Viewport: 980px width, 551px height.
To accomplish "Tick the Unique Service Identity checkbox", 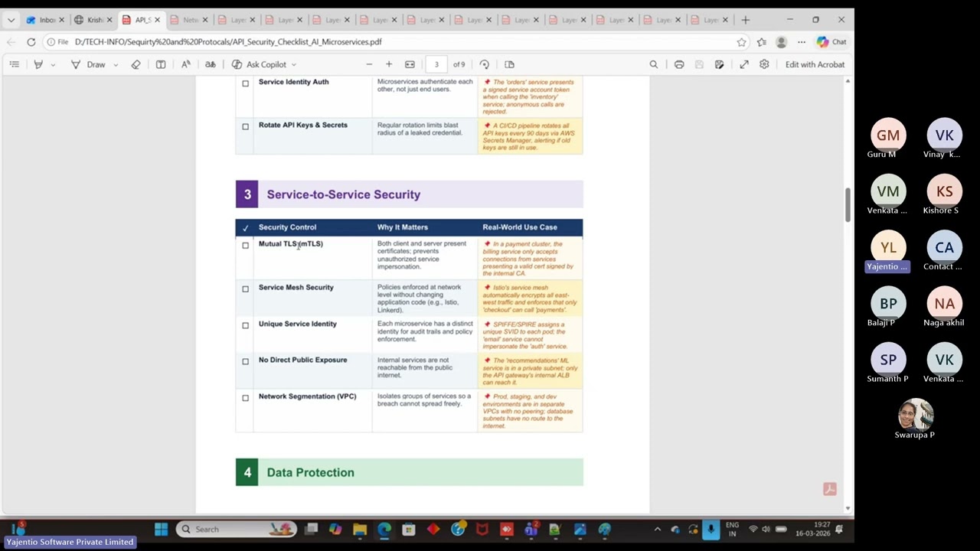I will (x=245, y=325).
